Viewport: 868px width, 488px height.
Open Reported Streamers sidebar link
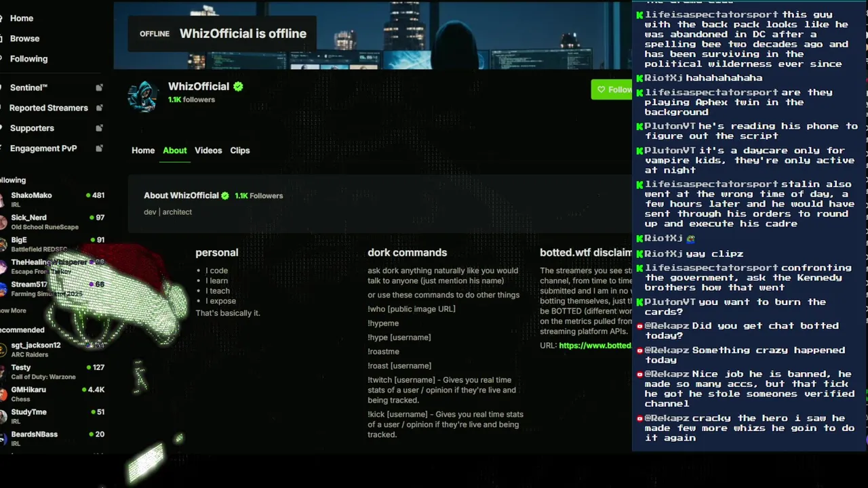pos(49,108)
